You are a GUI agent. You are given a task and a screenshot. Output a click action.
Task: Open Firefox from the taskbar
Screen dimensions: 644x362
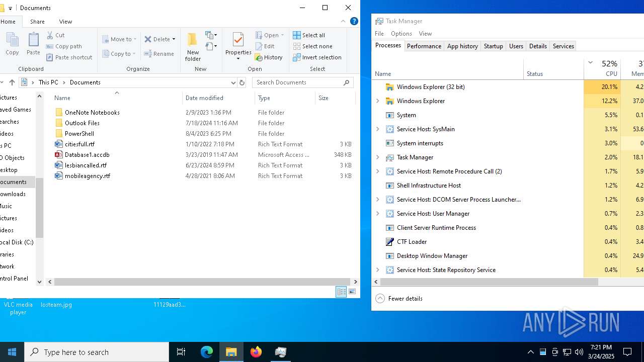click(x=256, y=352)
